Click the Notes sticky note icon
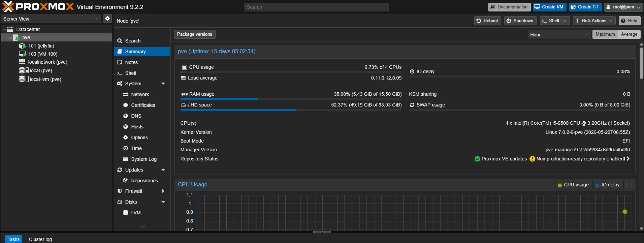The height and width of the screenshot is (243, 644). (120, 62)
